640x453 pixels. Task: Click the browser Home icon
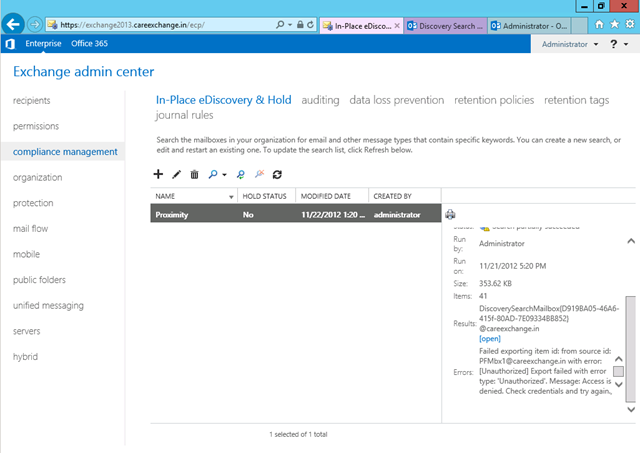[599, 24]
